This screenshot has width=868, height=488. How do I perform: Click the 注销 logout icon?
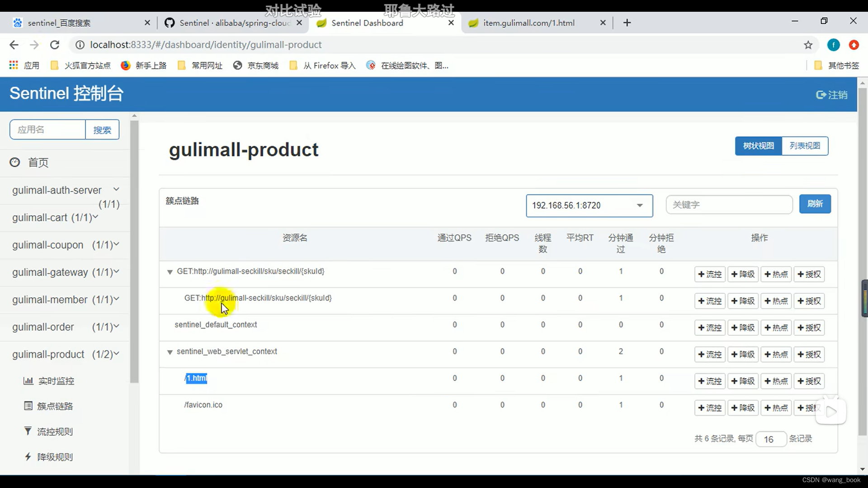(821, 95)
